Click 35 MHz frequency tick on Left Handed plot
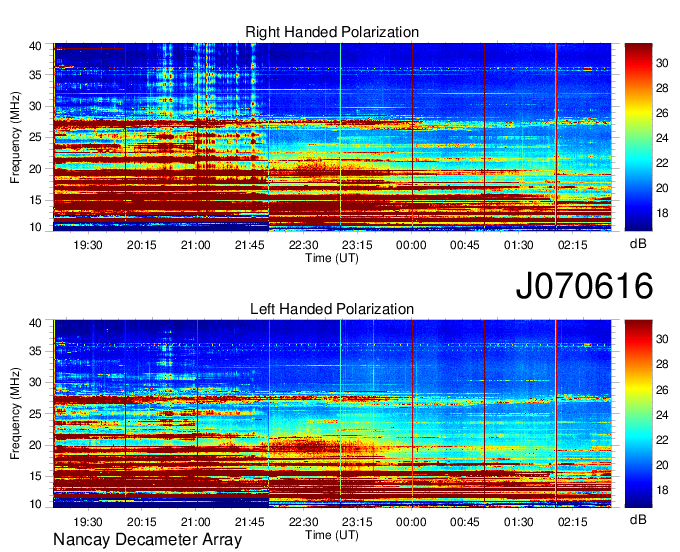This screenshot has height=552, width=680. (x=35, y=351)
